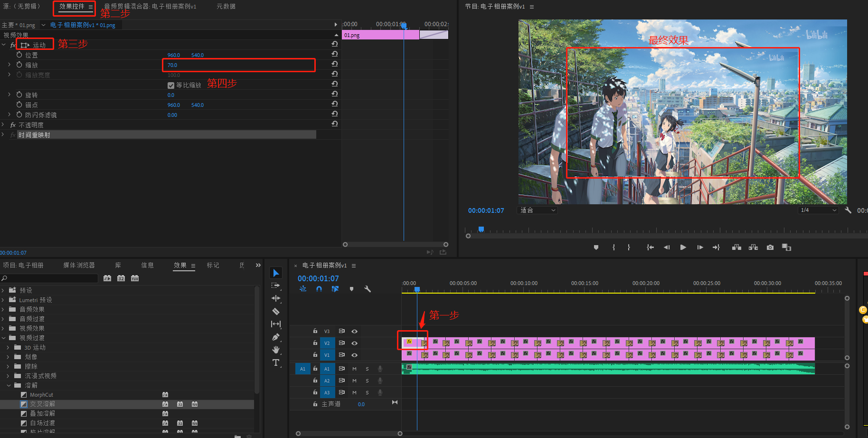Click the Program monitor playhead marker
The width and height of the screenshot is (868, 438).
coord(481,229)
